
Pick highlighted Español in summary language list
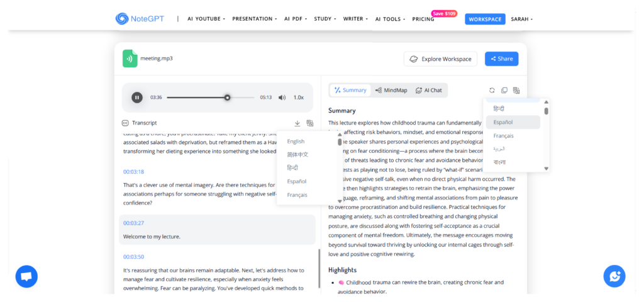click(x=513, y=122)
